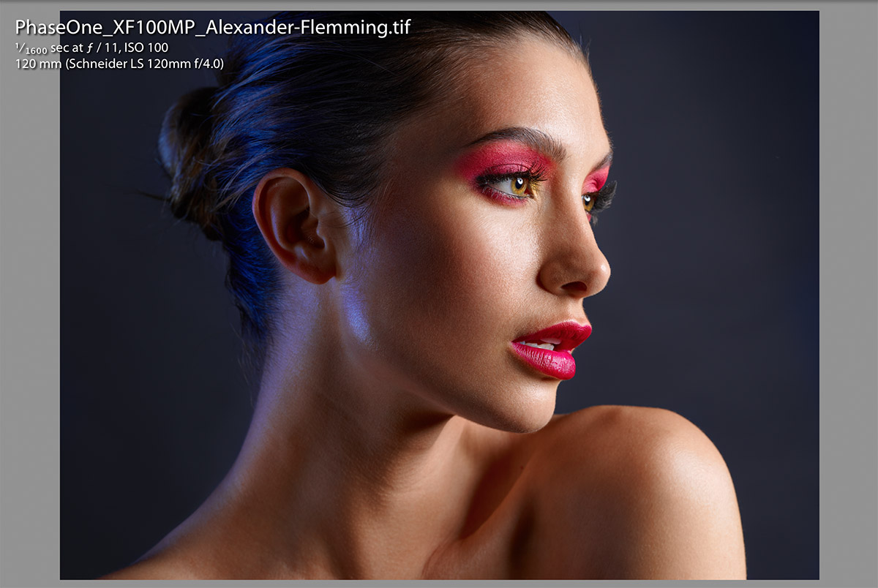Zoom in on the model's ear
The image size is (878, 588).
pos(294,227)
